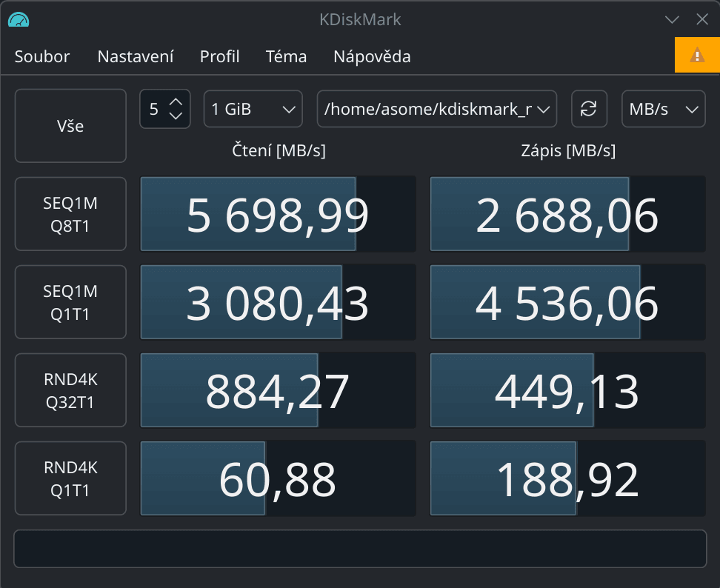Click the orange warning icon
Image resolution: width=720 pixels, height=588 pixels.
697,55
